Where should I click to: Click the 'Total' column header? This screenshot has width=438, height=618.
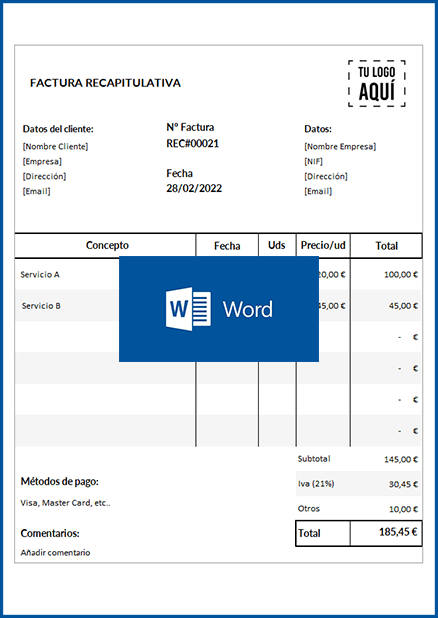point(386,246)
